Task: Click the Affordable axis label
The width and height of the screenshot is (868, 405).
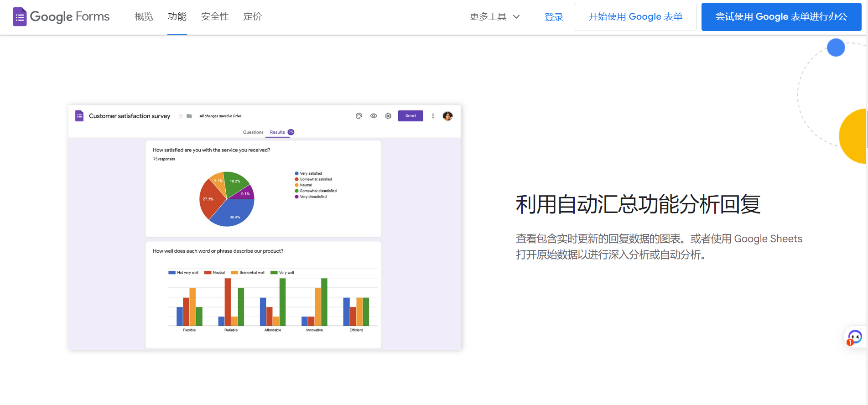Action: point(273,330)
